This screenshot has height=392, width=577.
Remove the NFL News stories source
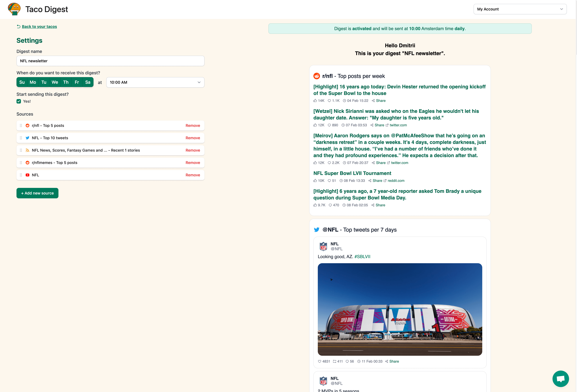(x=193, y=150)
